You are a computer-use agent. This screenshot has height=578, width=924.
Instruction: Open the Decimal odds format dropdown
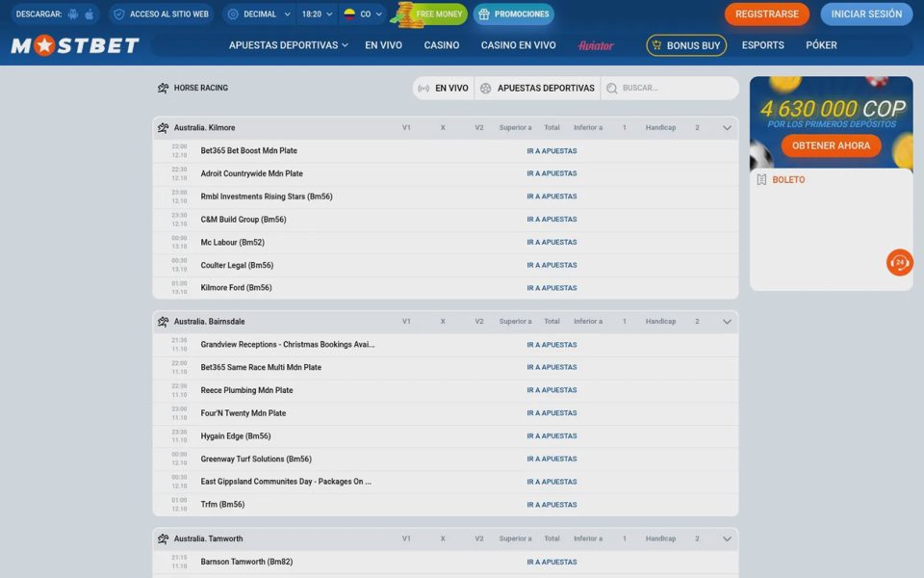(x=260, y=14)
